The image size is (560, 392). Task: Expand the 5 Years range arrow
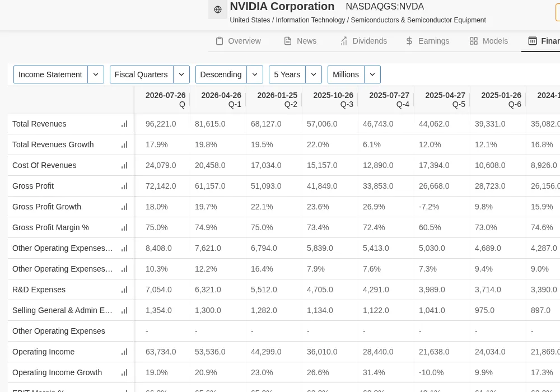coord(314,74)
